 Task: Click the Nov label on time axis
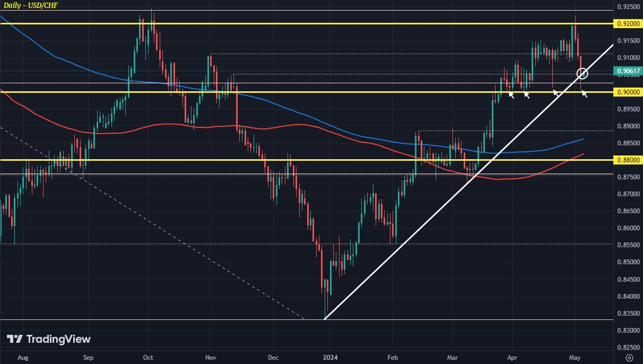[x=211, y=358]
